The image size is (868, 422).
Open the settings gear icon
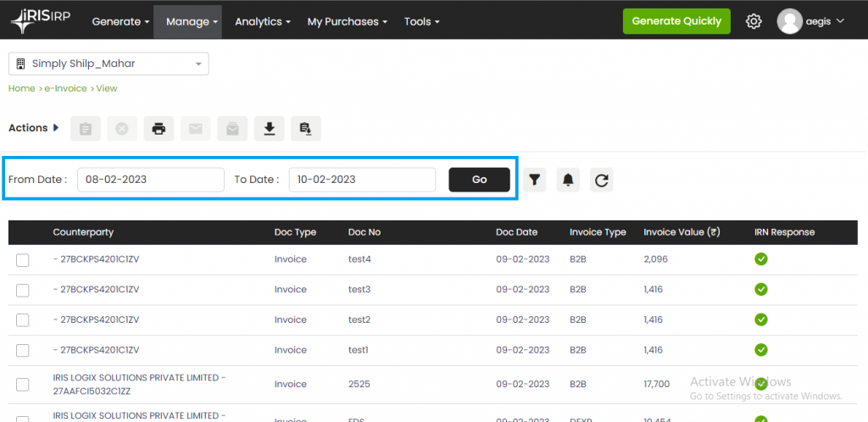coord(754,21)
